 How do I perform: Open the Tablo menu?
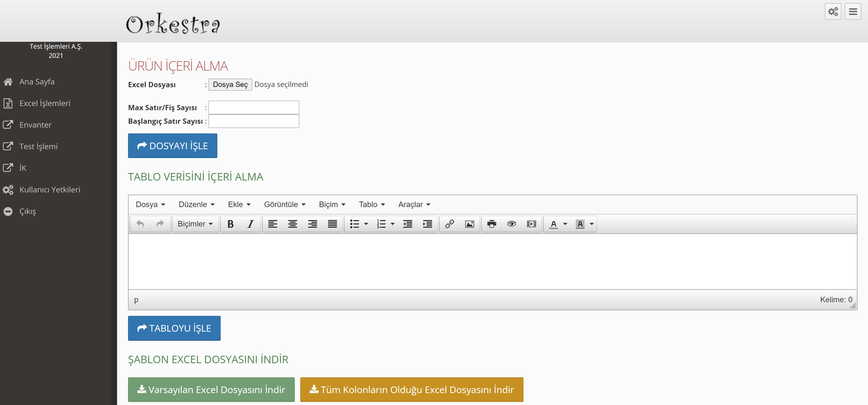(x=372, y=204)
